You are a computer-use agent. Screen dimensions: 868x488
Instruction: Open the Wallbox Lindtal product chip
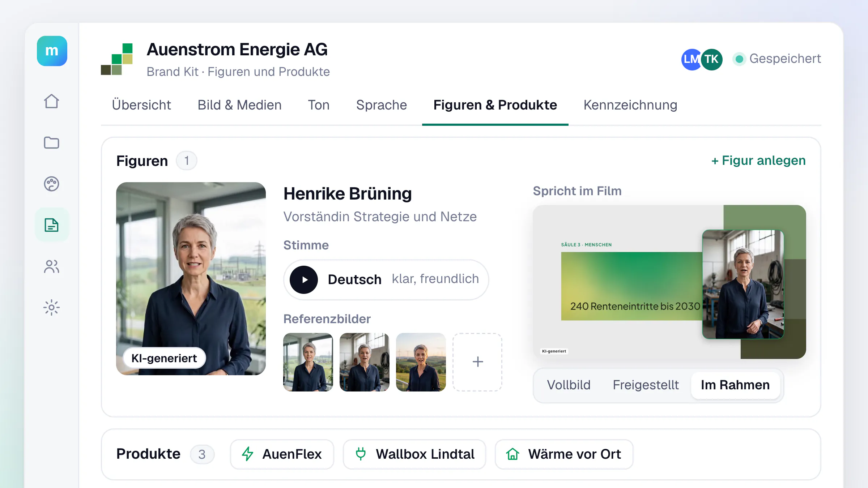tap(414, 454)
